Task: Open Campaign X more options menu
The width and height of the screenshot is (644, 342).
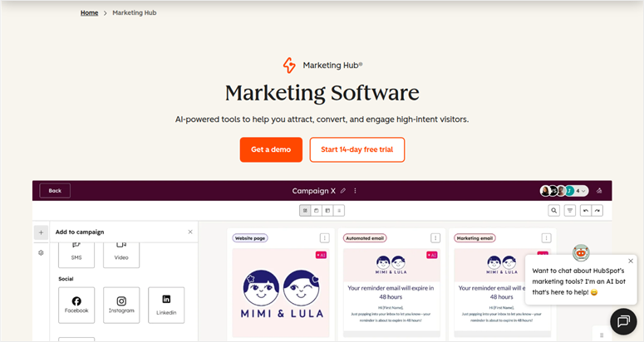Action: click(x=356, y=191)
